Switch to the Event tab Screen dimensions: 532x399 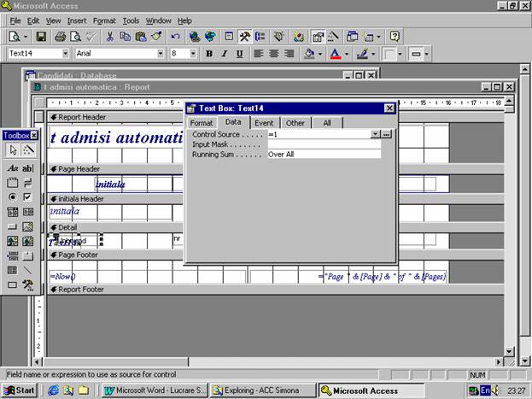[x=264, y=123]
